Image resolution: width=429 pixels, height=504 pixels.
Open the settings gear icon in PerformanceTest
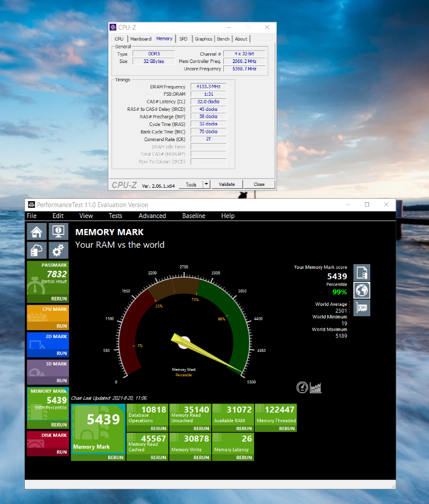59,250
